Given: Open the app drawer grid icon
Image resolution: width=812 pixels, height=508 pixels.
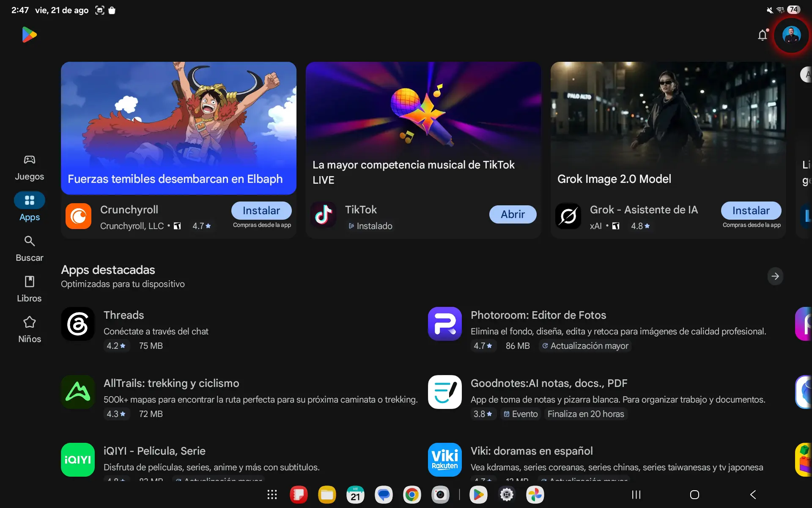Looking at the screenshot, I should pyautogui.click(x=272, y=494).
